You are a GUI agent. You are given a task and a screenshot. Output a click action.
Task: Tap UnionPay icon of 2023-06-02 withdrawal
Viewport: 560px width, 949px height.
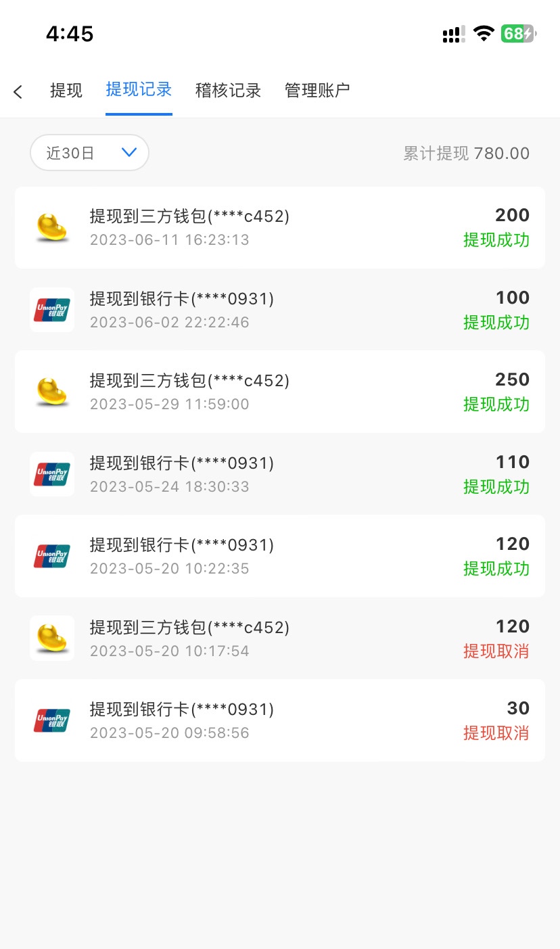coord(52,310)
